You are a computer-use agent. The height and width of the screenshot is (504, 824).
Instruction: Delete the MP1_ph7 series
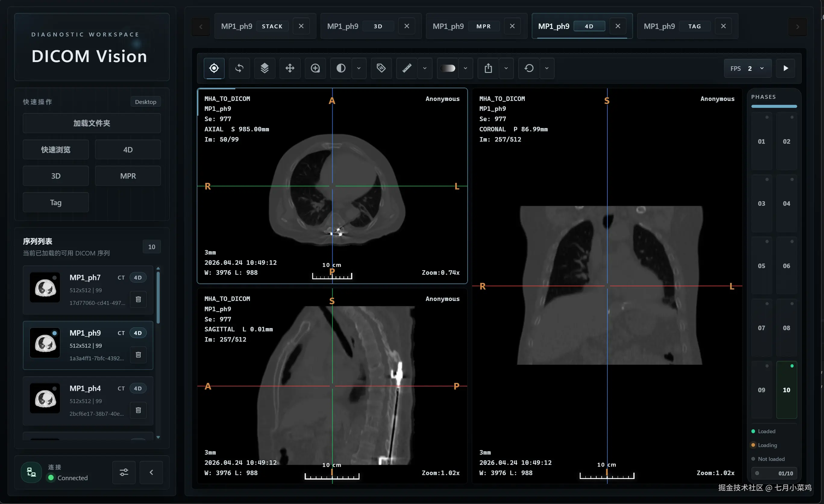(138, 299)
